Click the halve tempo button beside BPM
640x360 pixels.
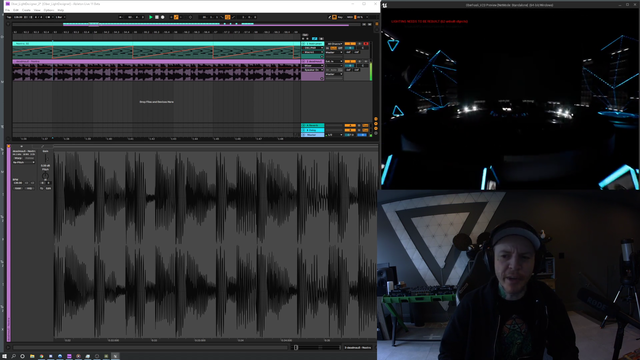tap(27, 183)
